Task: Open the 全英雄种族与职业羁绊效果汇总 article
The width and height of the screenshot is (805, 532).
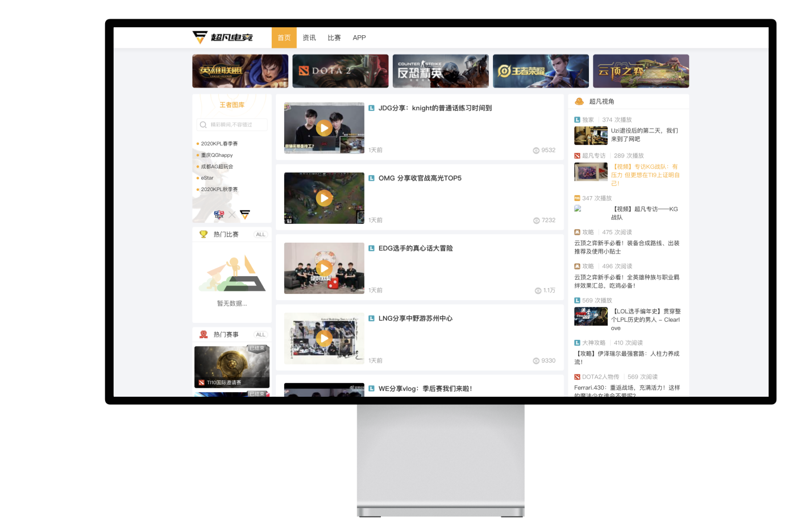Action: 627,281
